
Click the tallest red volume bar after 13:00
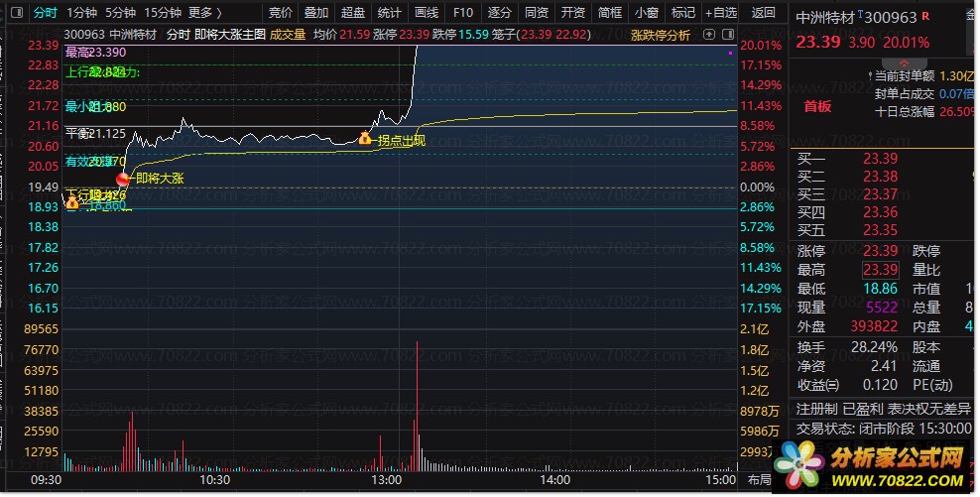click(x=417, y=407)
